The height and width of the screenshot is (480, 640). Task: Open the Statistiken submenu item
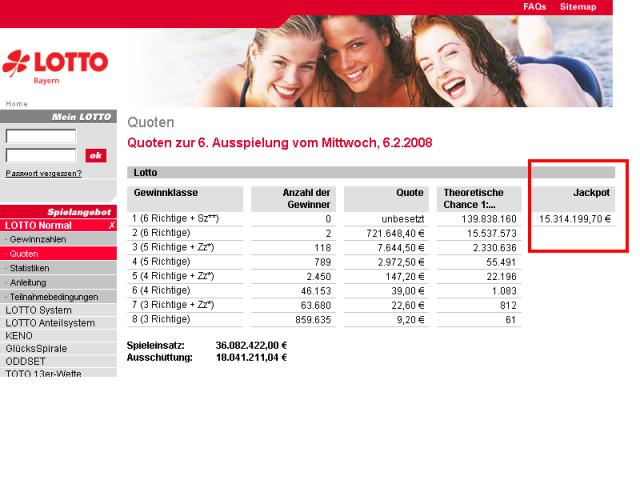point(58,268)
